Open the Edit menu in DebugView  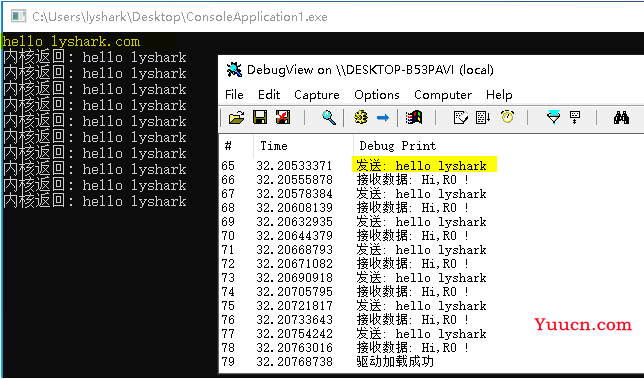(x=269, y=95)
